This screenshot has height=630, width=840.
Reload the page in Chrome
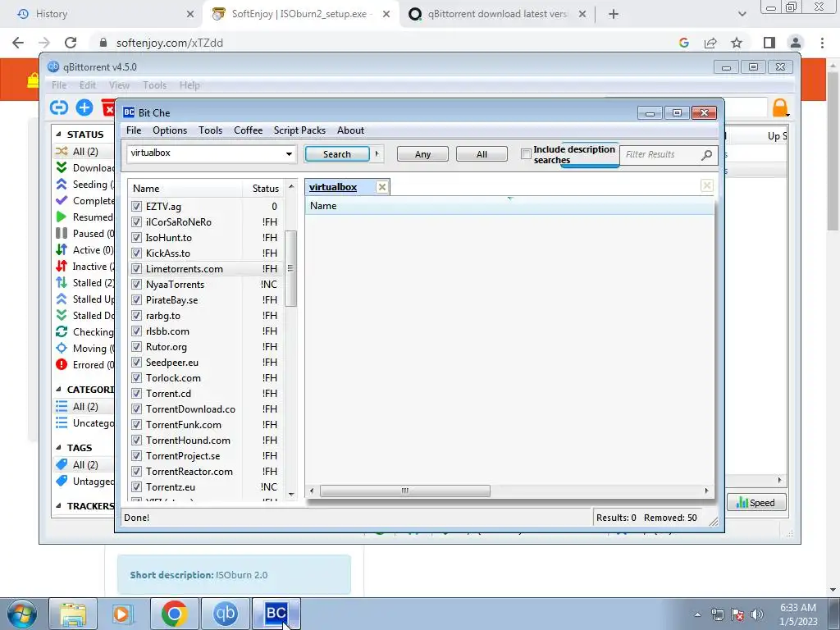(71, 43)
